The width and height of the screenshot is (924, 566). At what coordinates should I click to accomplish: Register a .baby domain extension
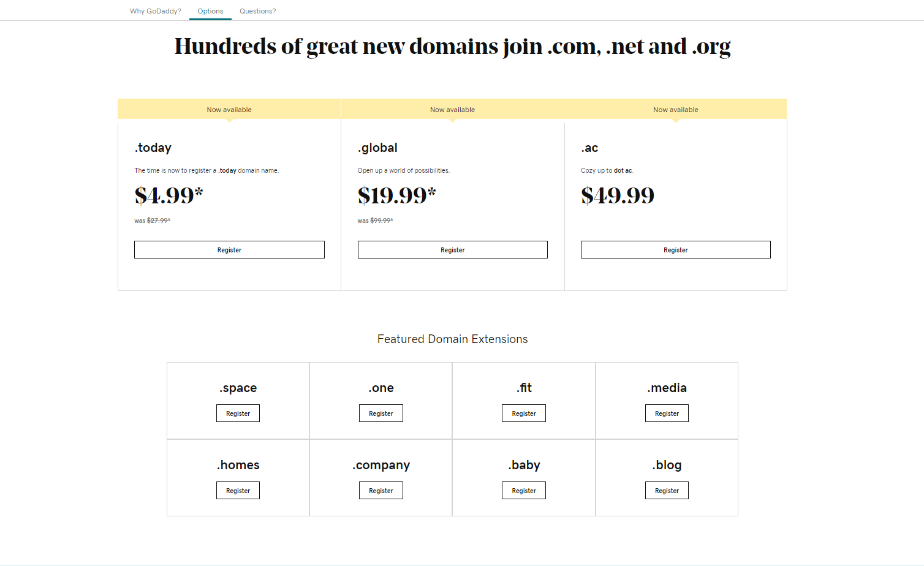(523, 490)
